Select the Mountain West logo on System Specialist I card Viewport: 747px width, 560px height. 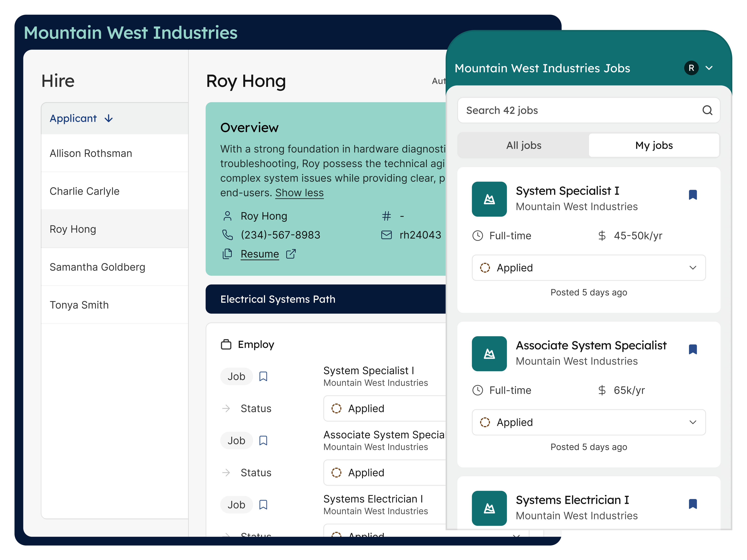click(489, 199)
